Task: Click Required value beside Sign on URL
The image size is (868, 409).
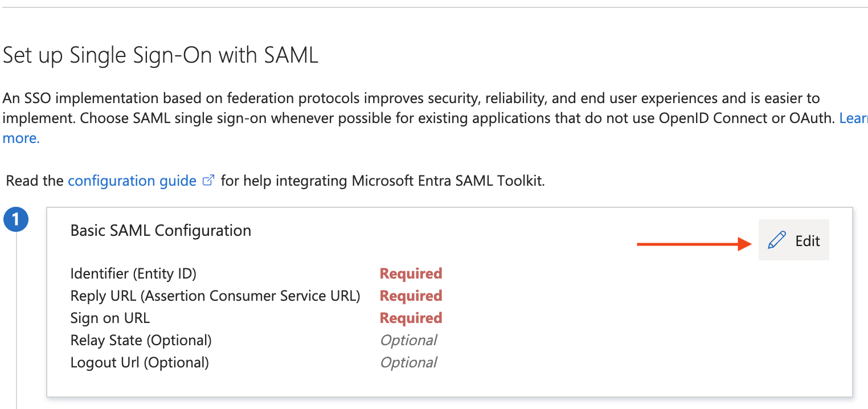Action: click(411, 318)
